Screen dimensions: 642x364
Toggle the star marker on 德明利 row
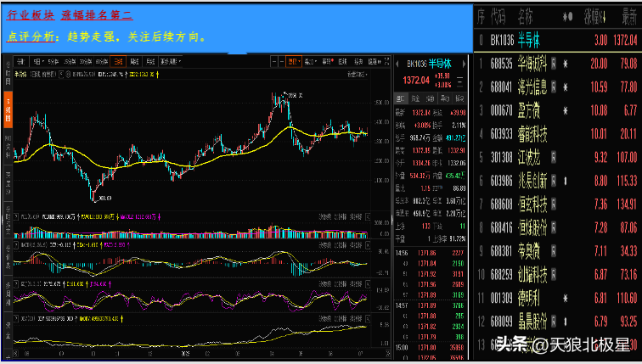(566, 298)
